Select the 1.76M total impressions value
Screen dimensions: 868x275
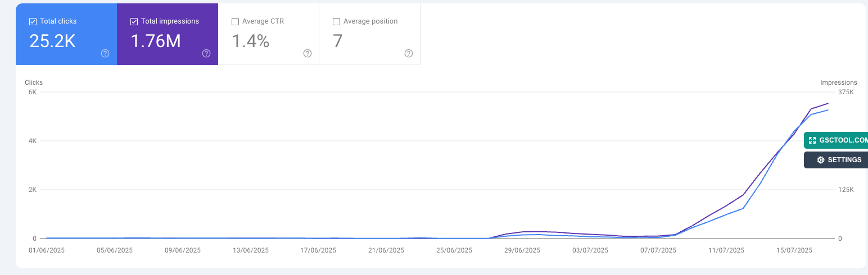[156, 42]
